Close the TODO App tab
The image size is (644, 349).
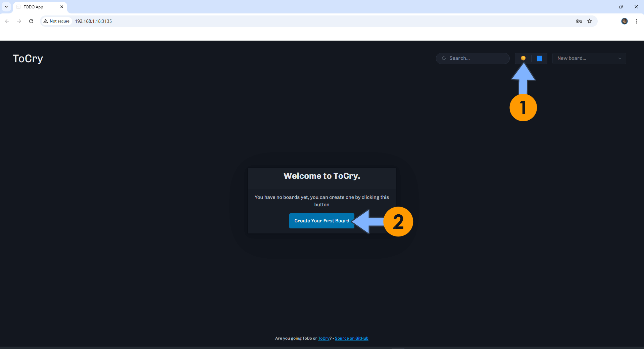62,7
